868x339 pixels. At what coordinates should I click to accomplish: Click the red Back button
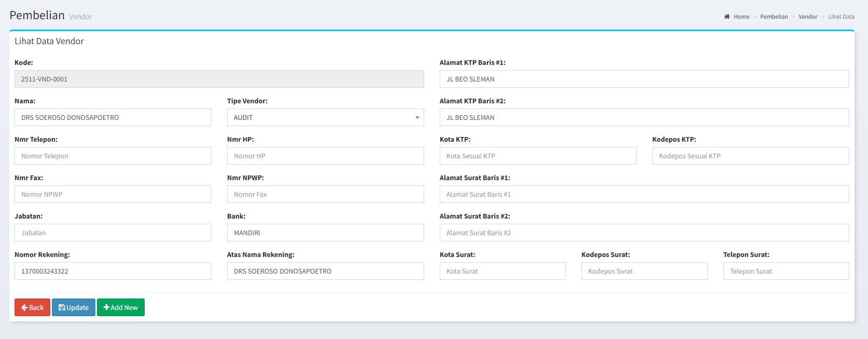pos(32,307)
